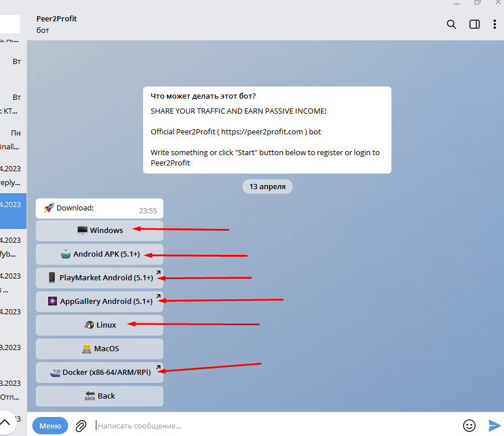Focus the Написать сообщение message field
The image size is (504, 436).
coord(277,426)
